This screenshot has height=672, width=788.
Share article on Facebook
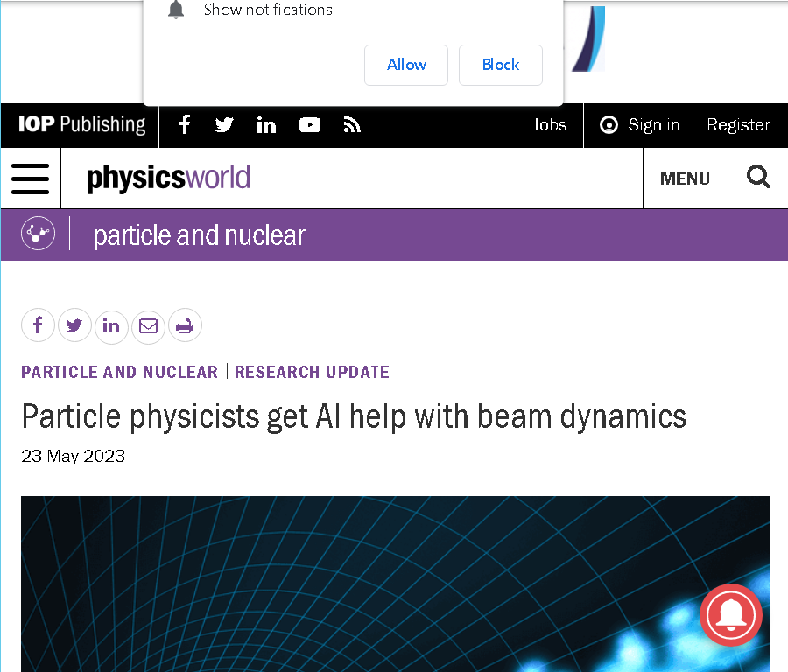[38, 325]
